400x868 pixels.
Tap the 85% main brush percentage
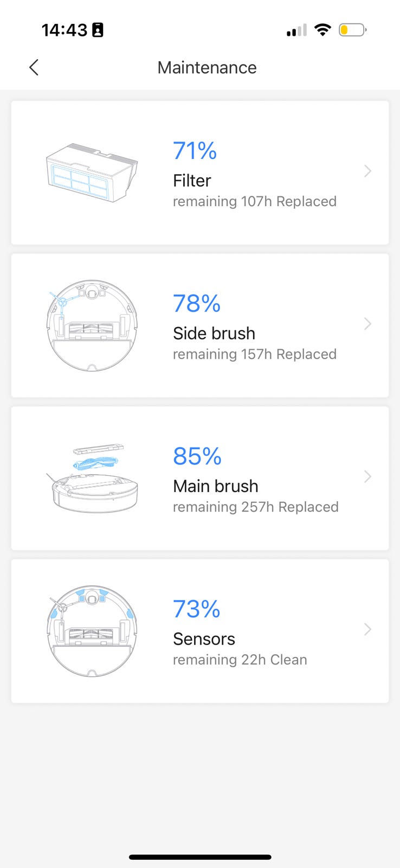(x=197, y=456)
